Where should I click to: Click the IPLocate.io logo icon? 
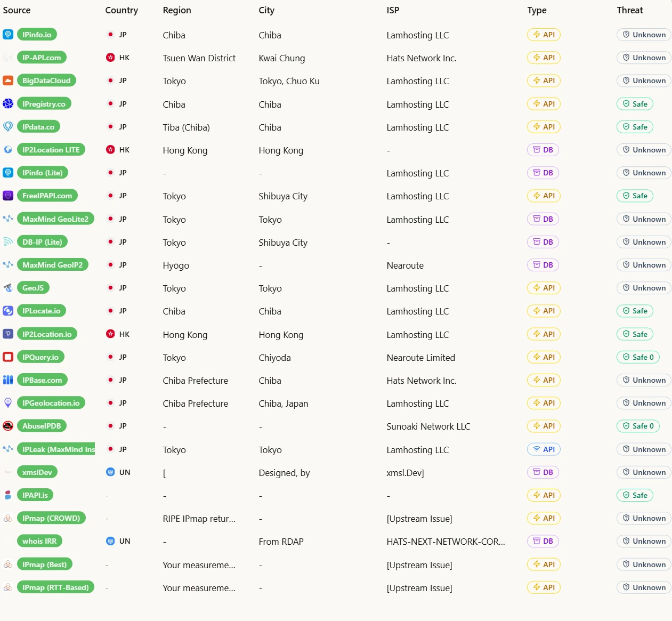click(x=8, y=311)
